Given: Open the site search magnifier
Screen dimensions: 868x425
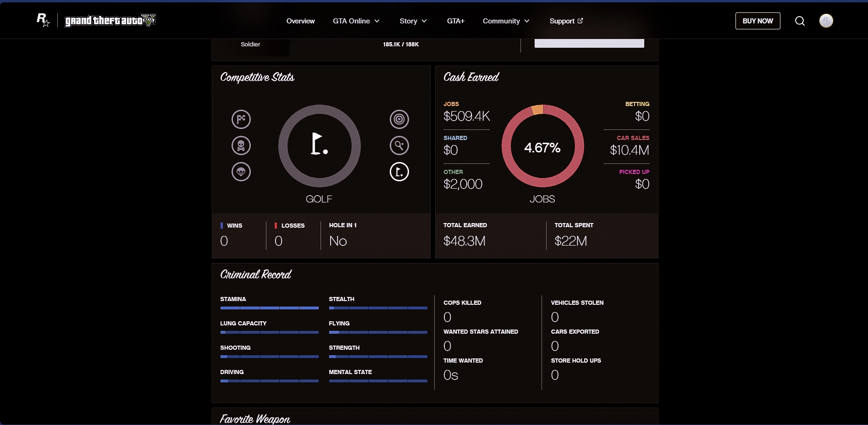Looking at the screenshot, I should tap(800, 21).
